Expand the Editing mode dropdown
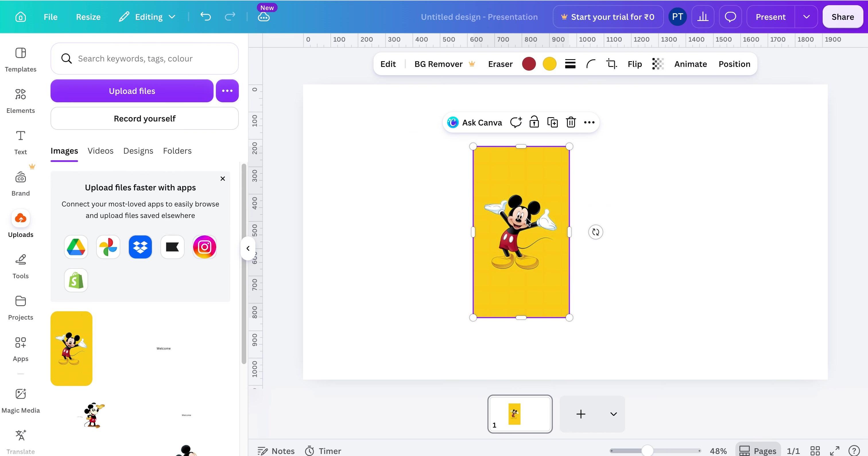Image resolution: width=868 pixels, height=456 pixels. click(147, 17)
